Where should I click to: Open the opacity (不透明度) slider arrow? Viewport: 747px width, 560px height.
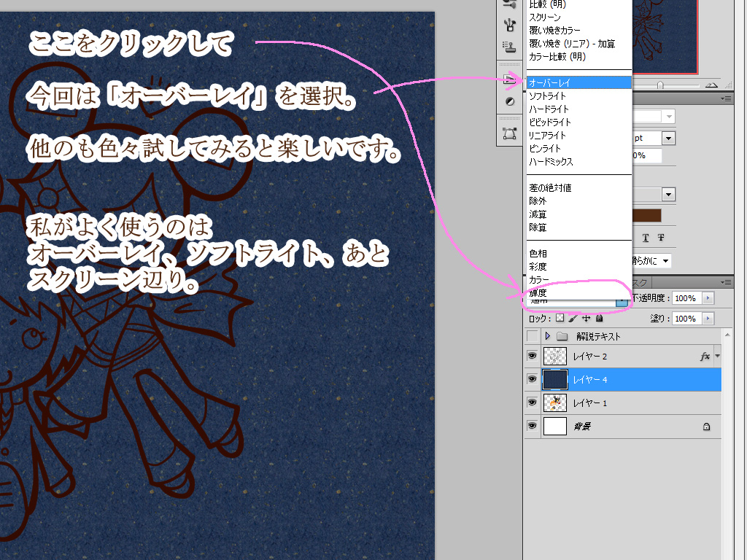pos(708,298)
